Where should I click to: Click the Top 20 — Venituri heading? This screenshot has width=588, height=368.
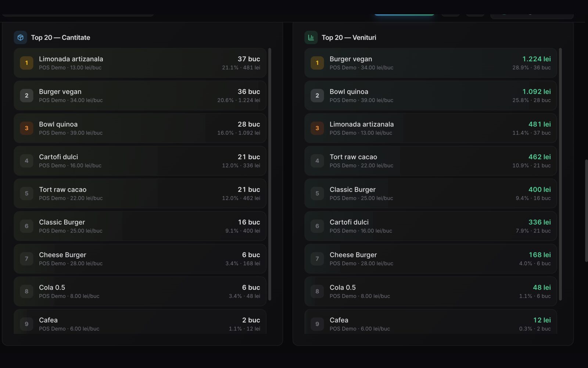349,38
